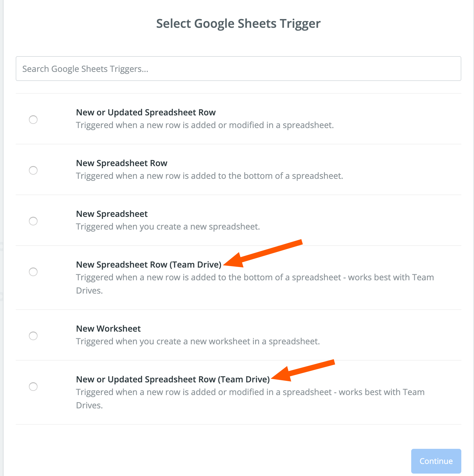Screen dimensions: 474x476
Task: Click description "added or modified in a spreadsheet."
Action: coord(205,125)
